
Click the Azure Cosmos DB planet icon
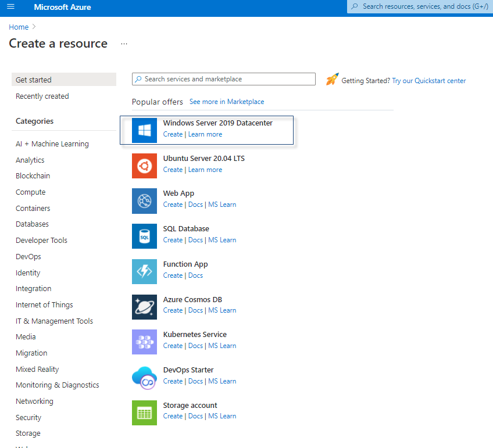144,307
